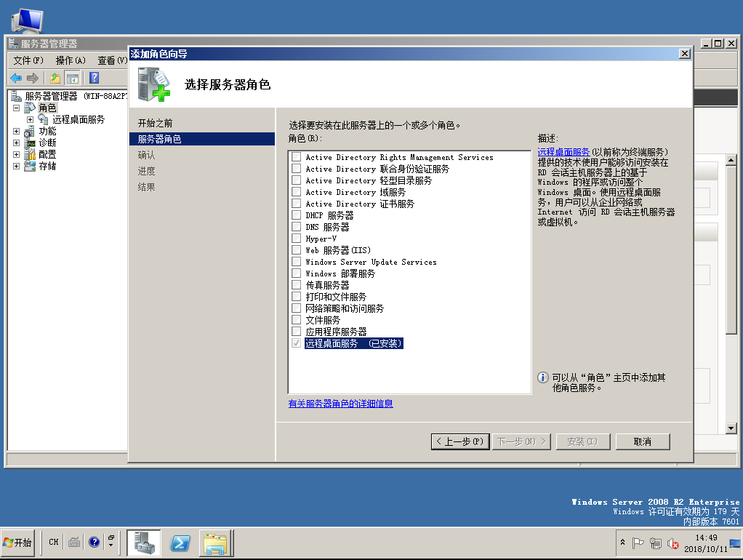The width and height of the screenshot is (743, 560).
Task: Check Windows 部署服务 role
Action: click(x=296, y=273)
